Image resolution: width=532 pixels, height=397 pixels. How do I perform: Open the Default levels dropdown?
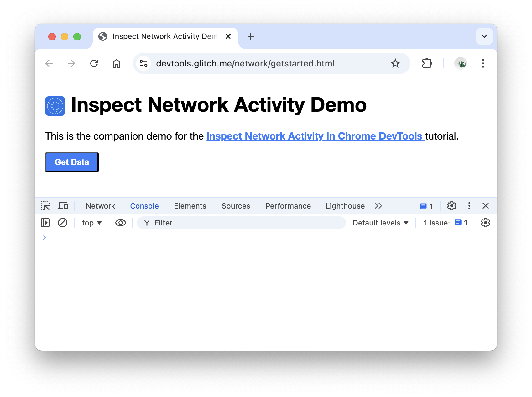(380, 223)
